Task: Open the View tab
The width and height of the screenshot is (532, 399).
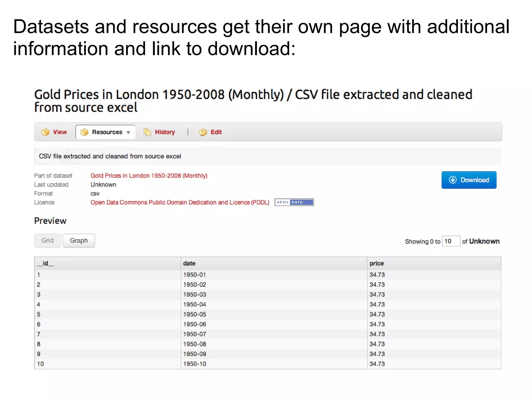Action: click(60, 132)
